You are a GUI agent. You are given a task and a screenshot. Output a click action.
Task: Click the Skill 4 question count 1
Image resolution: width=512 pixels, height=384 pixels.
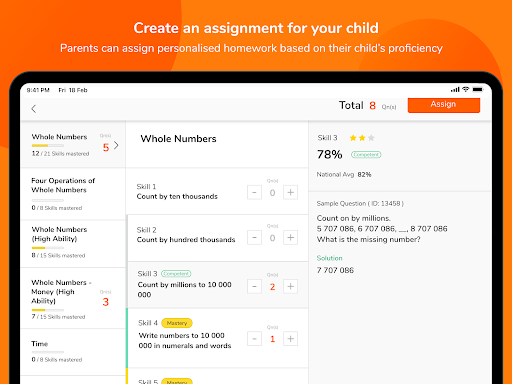coord(272,339)
